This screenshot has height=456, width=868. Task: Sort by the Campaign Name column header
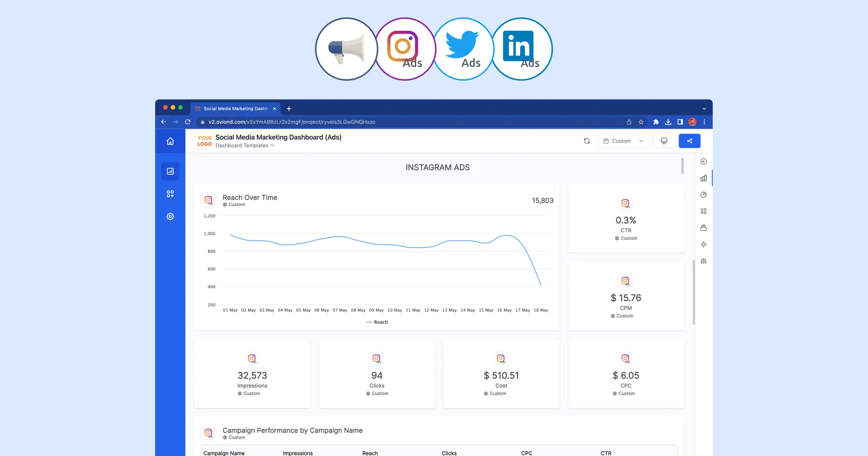click(x=224, y=453)
